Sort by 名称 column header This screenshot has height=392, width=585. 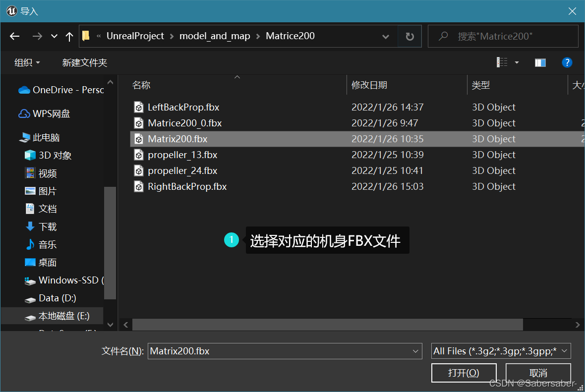pyautogui.click(x=141, y=85)
